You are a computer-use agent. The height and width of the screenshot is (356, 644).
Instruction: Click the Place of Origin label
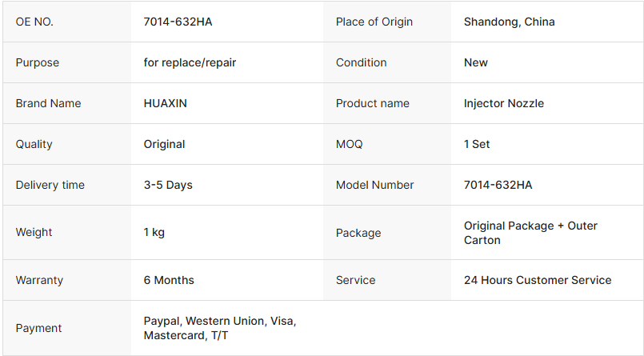click(x=374, y=22)
